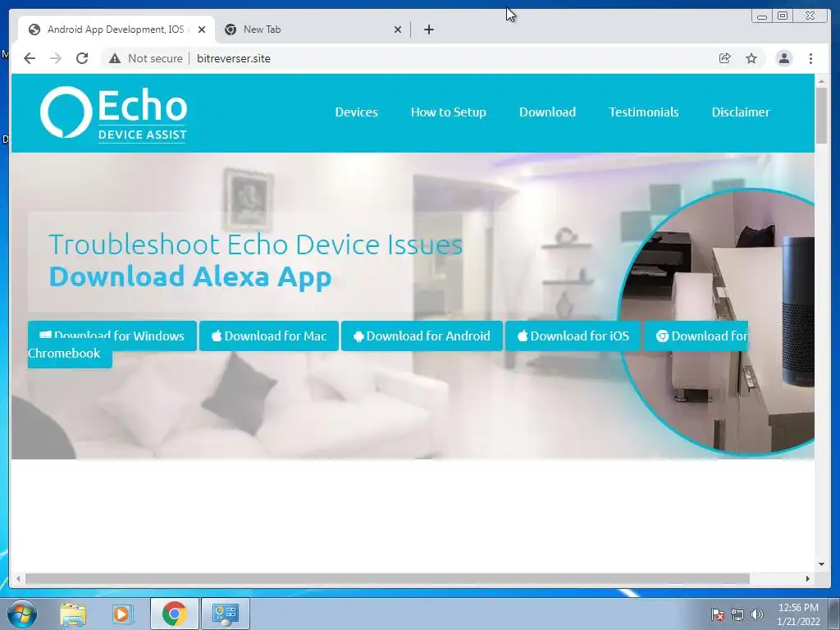Click the scroll up arrow of page
840x630 pixels.
coord(821,81)
